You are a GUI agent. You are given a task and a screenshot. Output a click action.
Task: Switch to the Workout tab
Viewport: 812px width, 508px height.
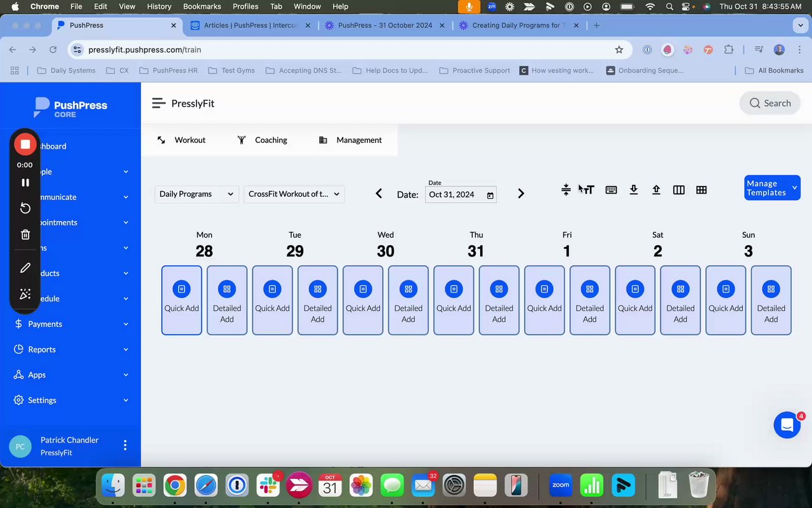pyautogui.click(x=181, y=140)
